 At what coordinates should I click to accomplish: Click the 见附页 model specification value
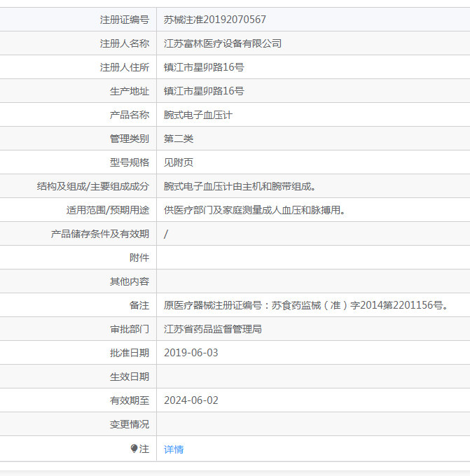pyautogui.click(x=179, y=162)
